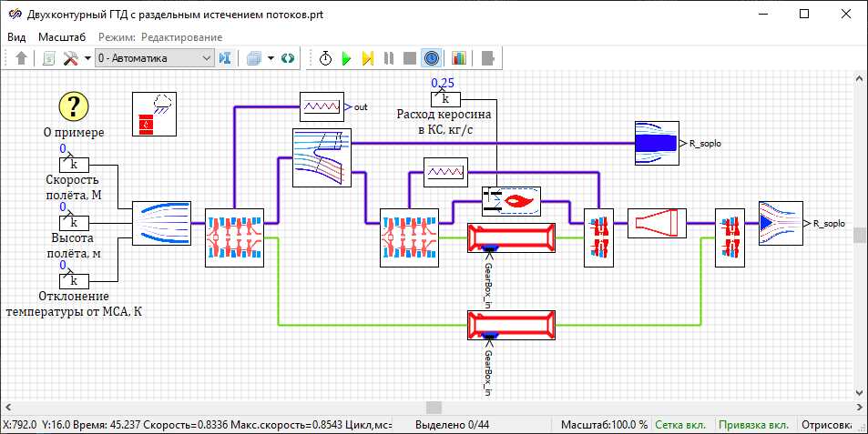Toggle grid via 'Сетка вкл.' in status bar
The image size is (868, 434).
[681, 425]
